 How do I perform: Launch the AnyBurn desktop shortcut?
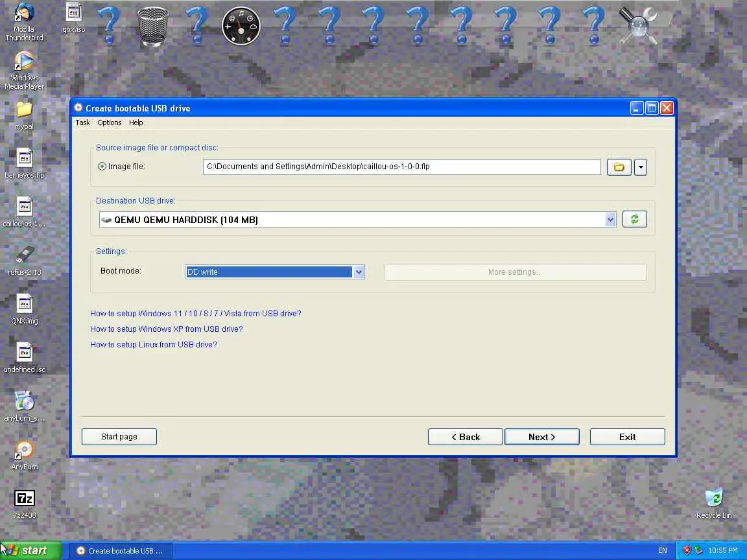click(24, 455)
